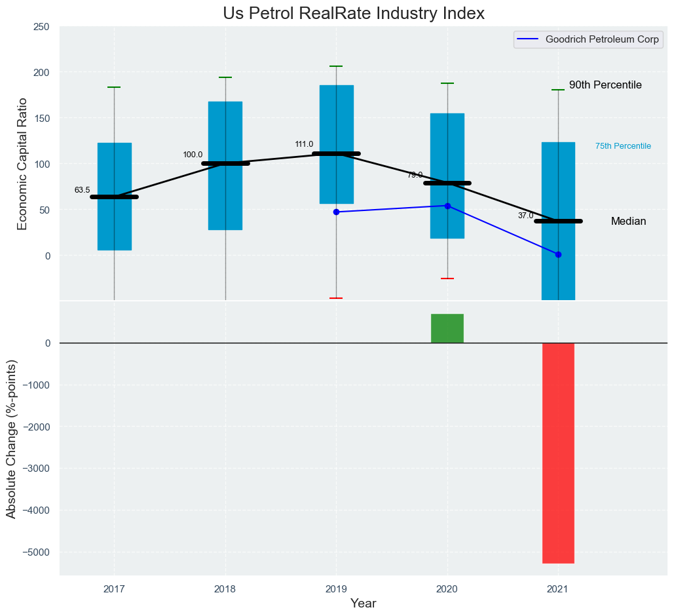Click the red 2021 absolute change bar
Image resolution: width=674 pixels, height=616 pixels.
pyautogui.click(x=558, y=453)
